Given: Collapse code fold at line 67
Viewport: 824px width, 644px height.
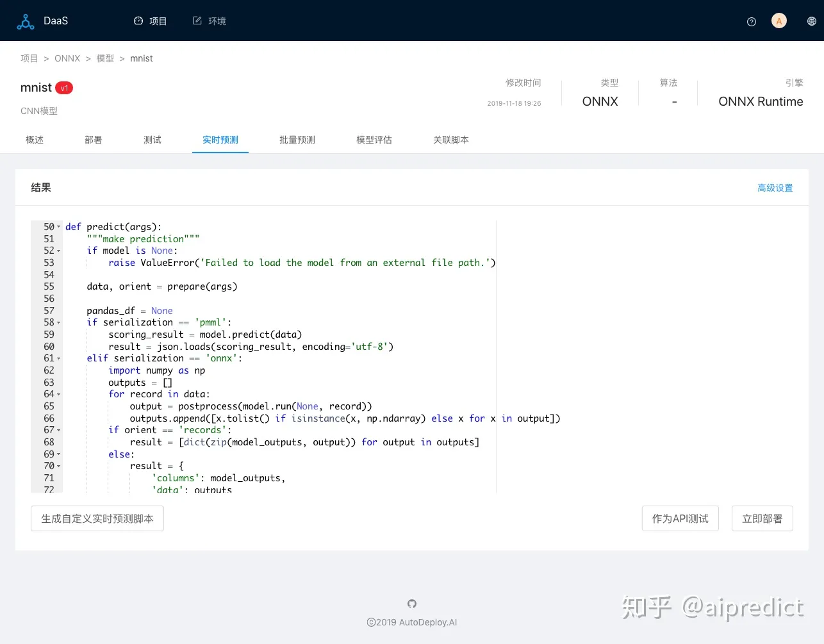Looking at the screenshot, I should [x=59, y=430].
